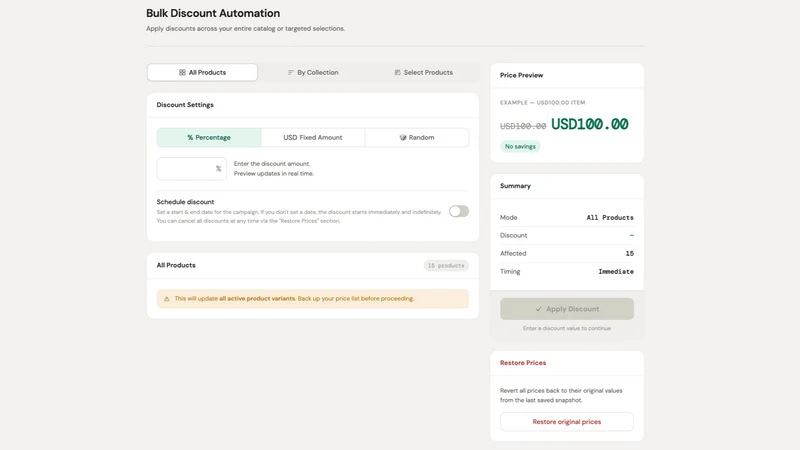The image size is (800, 450).
Task: Click the filter icon beside By Collection
Action: coord(291,72)
